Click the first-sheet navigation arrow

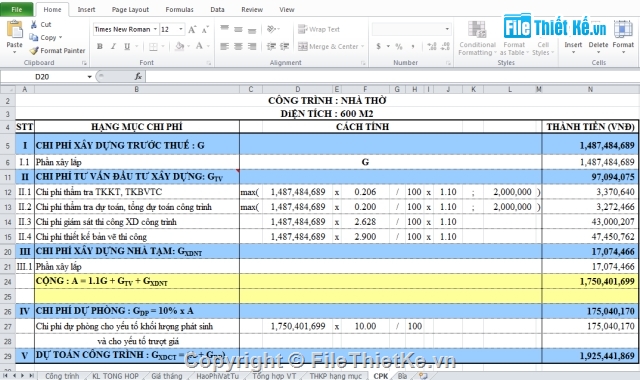point(5,375)
